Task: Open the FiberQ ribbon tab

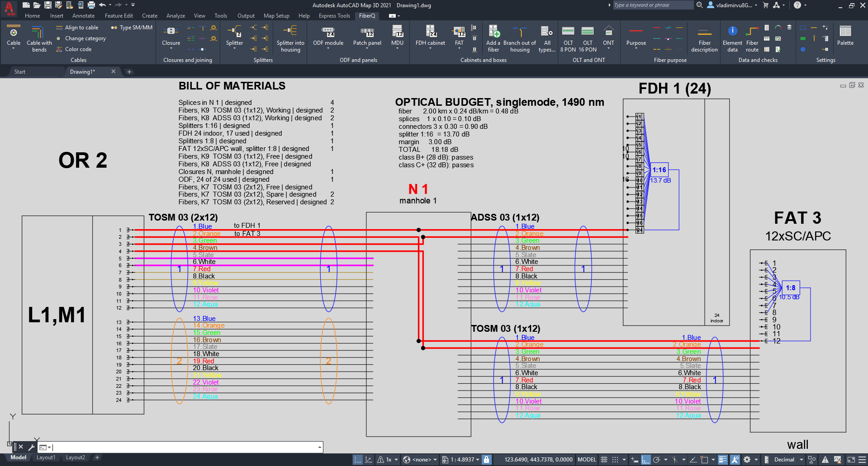Action: 367,16
